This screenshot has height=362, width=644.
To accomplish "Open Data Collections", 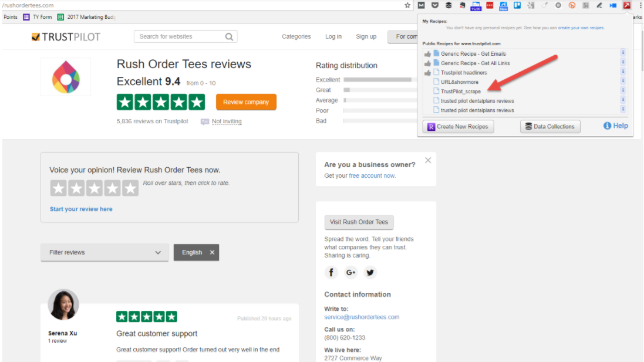I will (550, 126).
